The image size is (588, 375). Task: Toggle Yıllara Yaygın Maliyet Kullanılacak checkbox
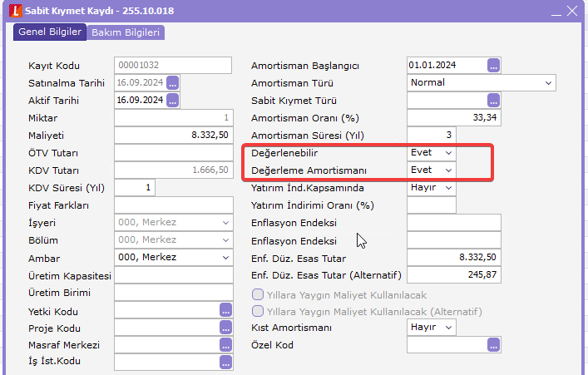(x=258, y=294)
